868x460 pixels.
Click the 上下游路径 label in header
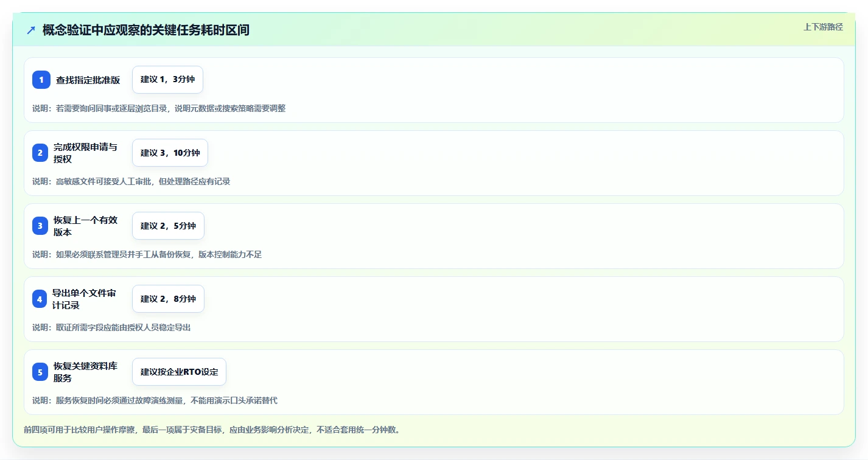point(823,27)
